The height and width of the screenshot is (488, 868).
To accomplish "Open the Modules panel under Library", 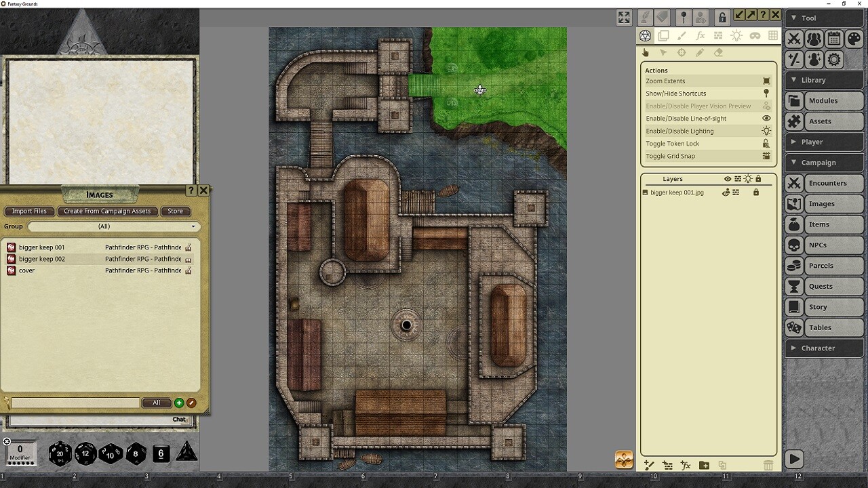I will [823, 100].
